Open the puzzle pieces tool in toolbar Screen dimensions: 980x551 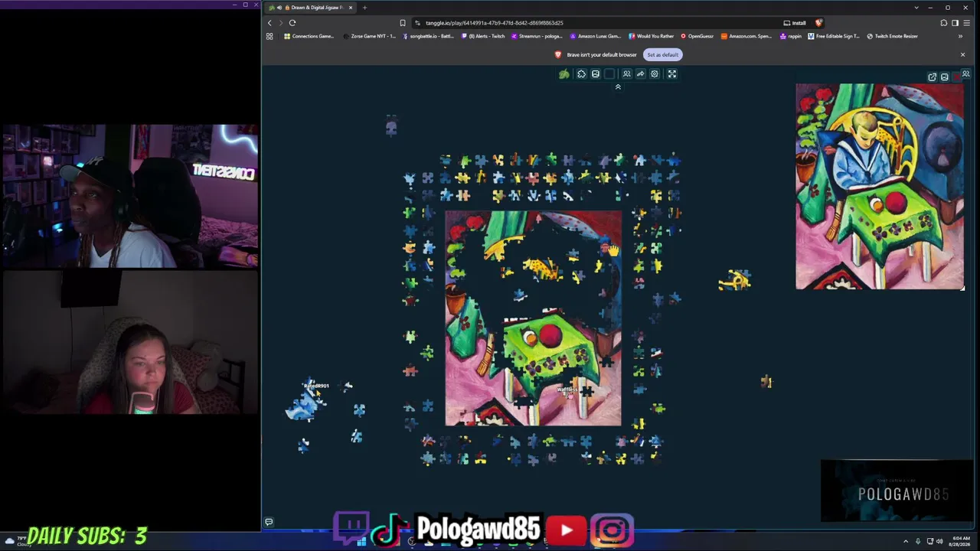[x=581, y=74]
